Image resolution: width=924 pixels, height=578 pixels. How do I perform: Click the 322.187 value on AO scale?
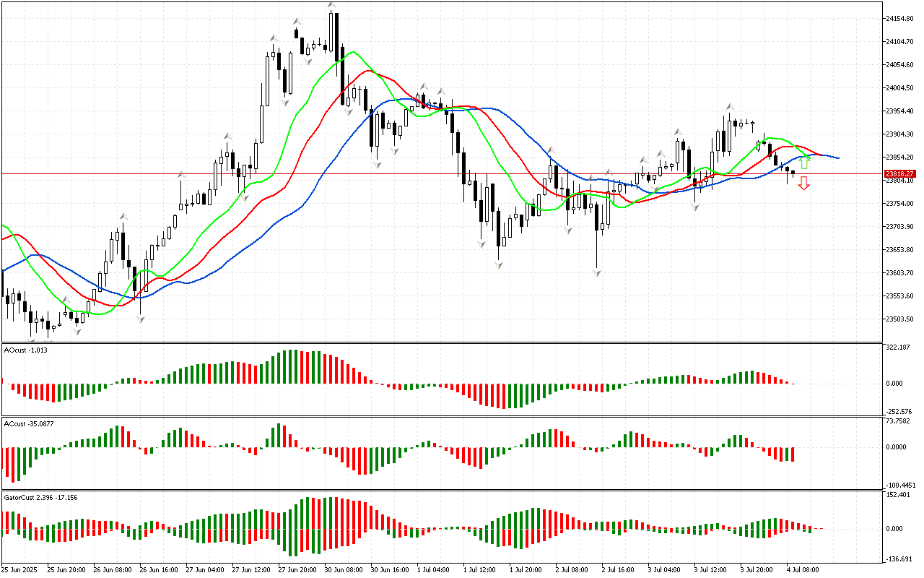click(x=899, y=348)
